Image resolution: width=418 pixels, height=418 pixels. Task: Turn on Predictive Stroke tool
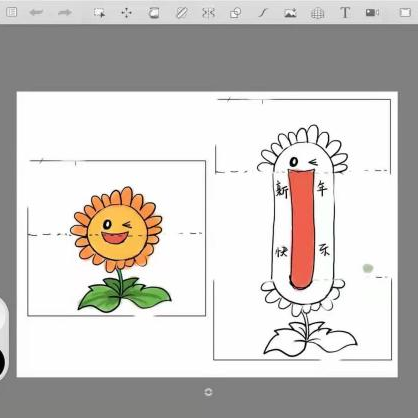(263, 13)
